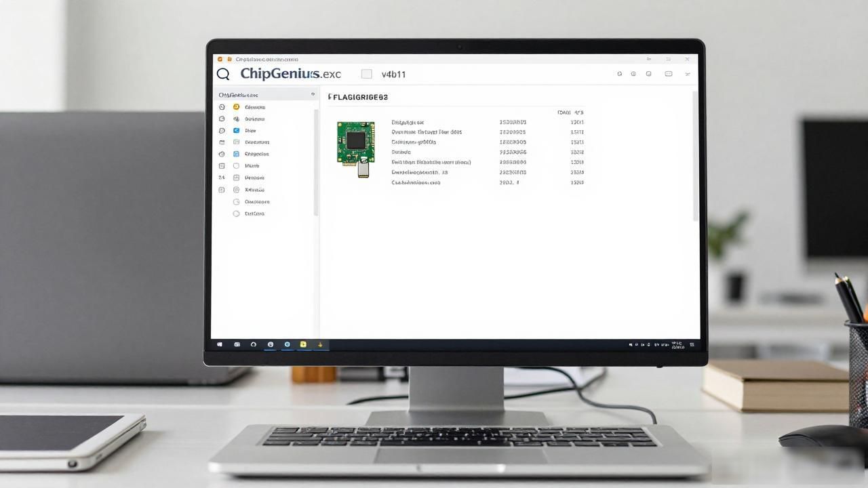Click the main panel's vertical scrollbar

click(694, 156)
